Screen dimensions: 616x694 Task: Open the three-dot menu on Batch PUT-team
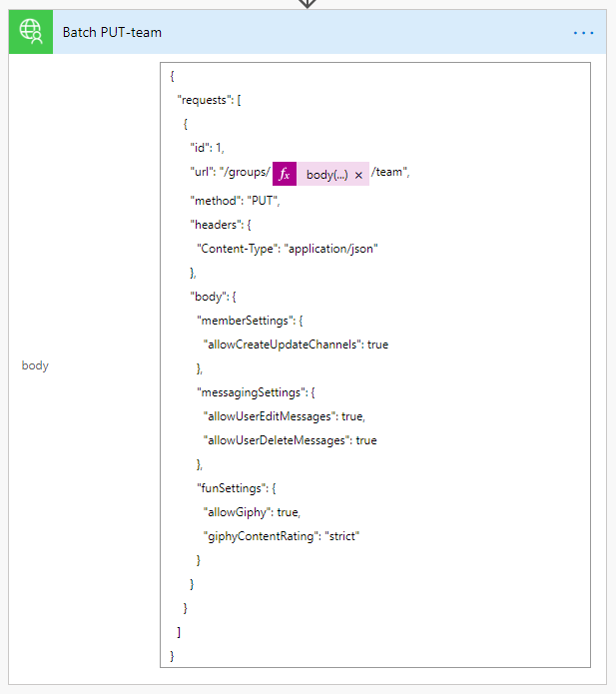[583, 33]
